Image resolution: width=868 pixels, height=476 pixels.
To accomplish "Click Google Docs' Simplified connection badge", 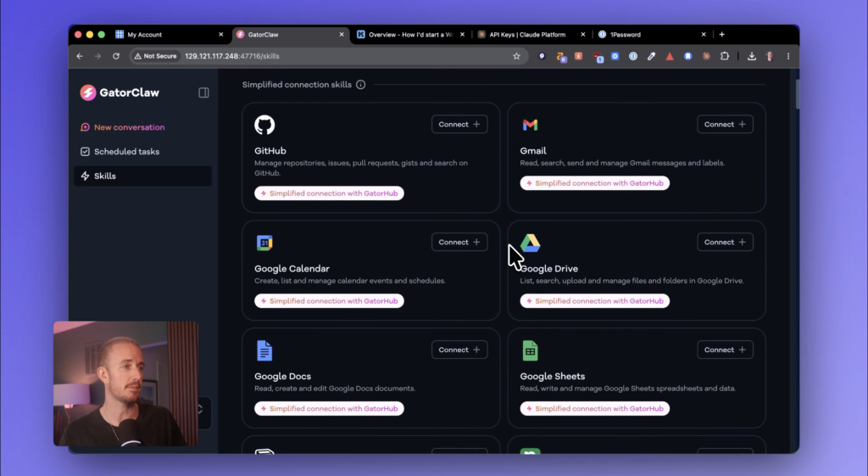I will 329,408.
